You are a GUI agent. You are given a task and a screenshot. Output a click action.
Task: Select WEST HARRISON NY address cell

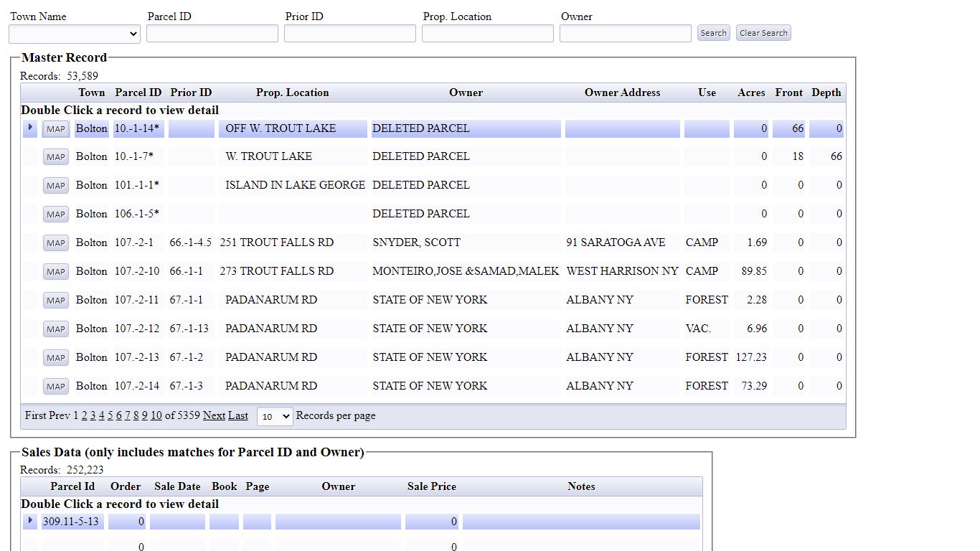tap(622, 271)
